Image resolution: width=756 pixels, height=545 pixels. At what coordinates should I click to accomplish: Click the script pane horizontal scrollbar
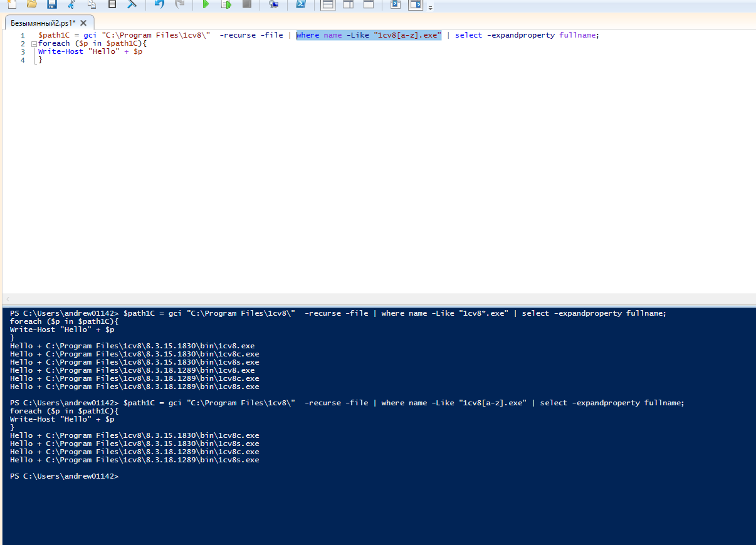point(380,299)
